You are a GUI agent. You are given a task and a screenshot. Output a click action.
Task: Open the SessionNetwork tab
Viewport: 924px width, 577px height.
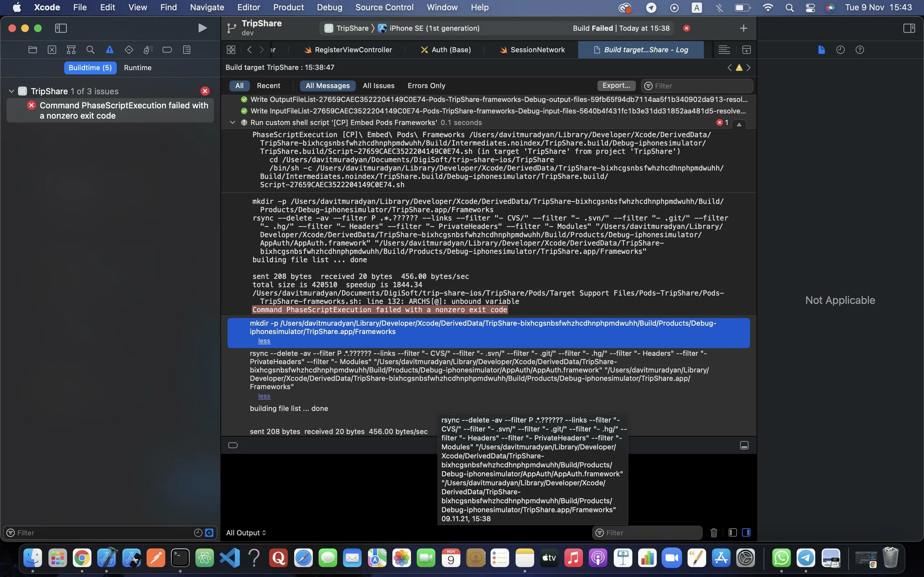coord(537,49)
